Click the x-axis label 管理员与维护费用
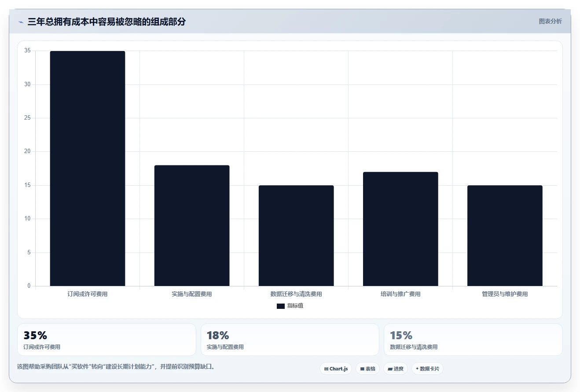This screenshot has height=392, width=580. (x=505, y=294)
